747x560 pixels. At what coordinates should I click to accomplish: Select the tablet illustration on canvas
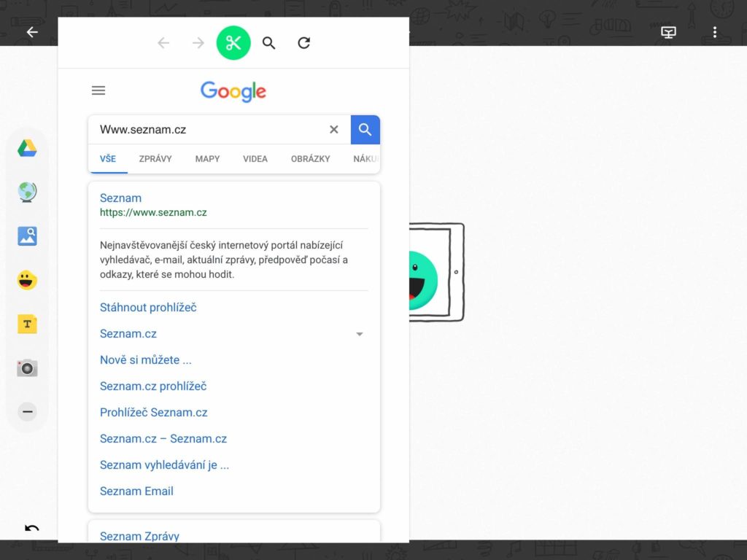(436, 273)
